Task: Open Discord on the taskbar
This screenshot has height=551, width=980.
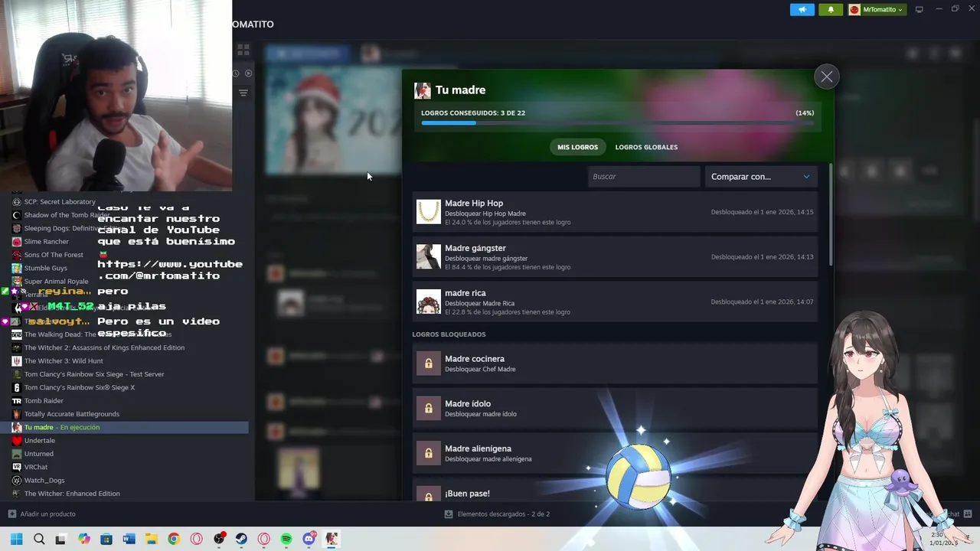Action: click(x=309, y=539)
